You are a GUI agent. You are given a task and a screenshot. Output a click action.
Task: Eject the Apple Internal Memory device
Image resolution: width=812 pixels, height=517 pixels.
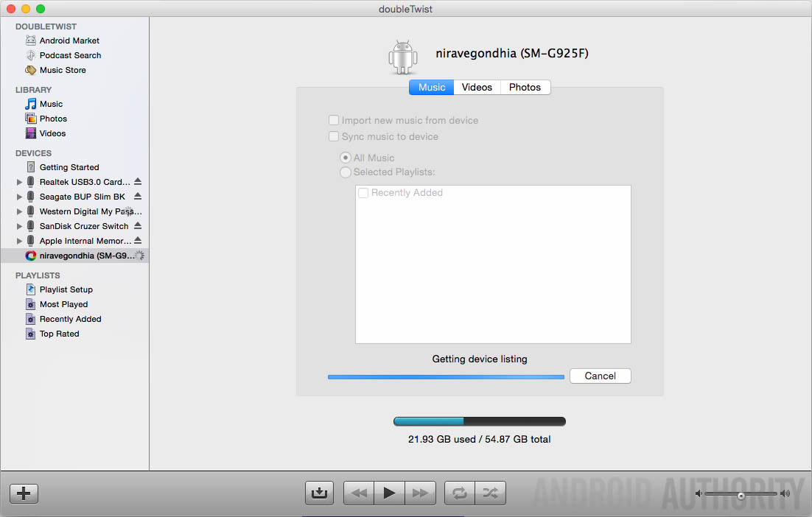coord(138,241)
